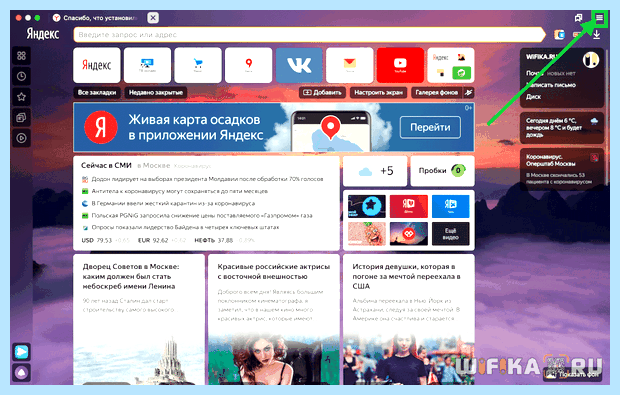Open bookmarks star icon in sidebar
620x395 pixels.
tap(21, 97)
